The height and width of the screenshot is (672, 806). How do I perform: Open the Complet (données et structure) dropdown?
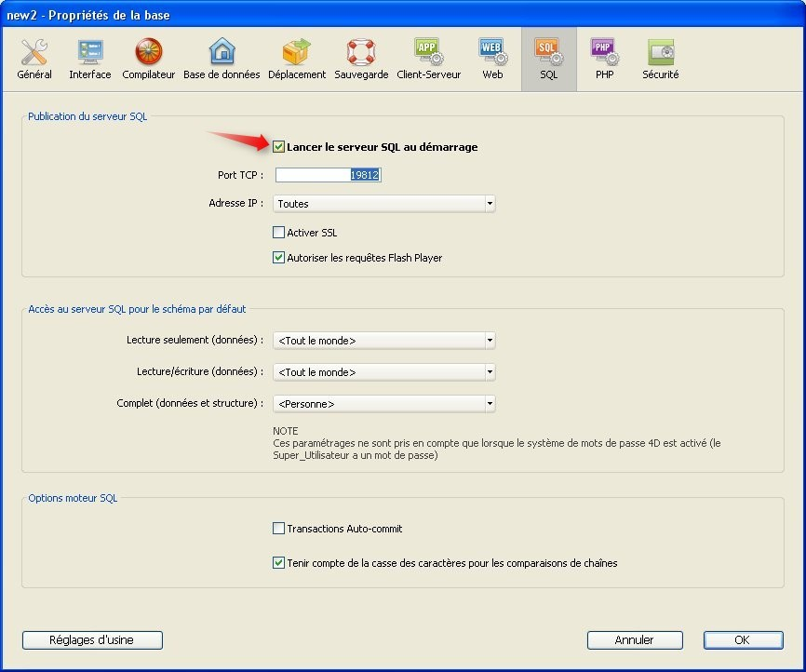[x=383, y=404]
